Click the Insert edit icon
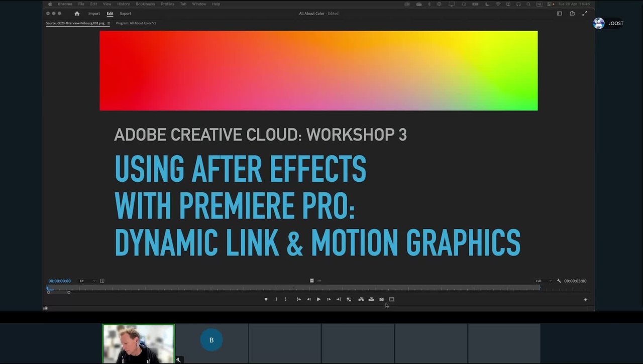 361,299
